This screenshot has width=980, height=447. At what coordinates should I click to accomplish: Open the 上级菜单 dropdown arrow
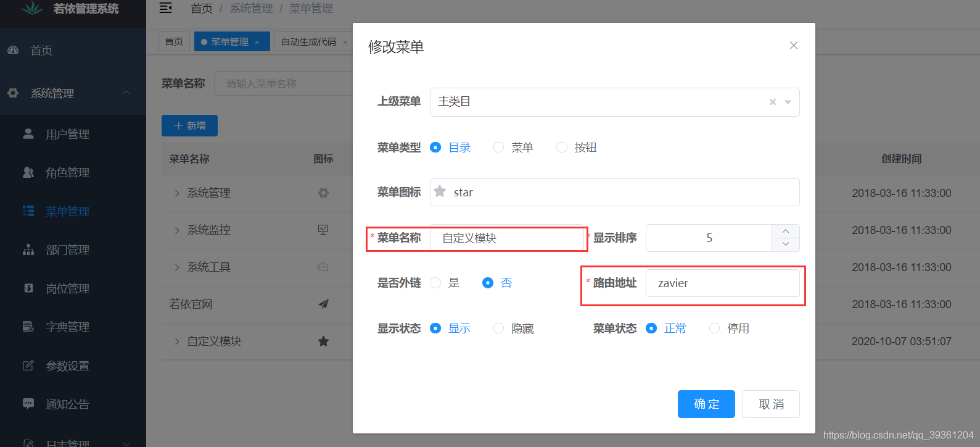point(788,102)
